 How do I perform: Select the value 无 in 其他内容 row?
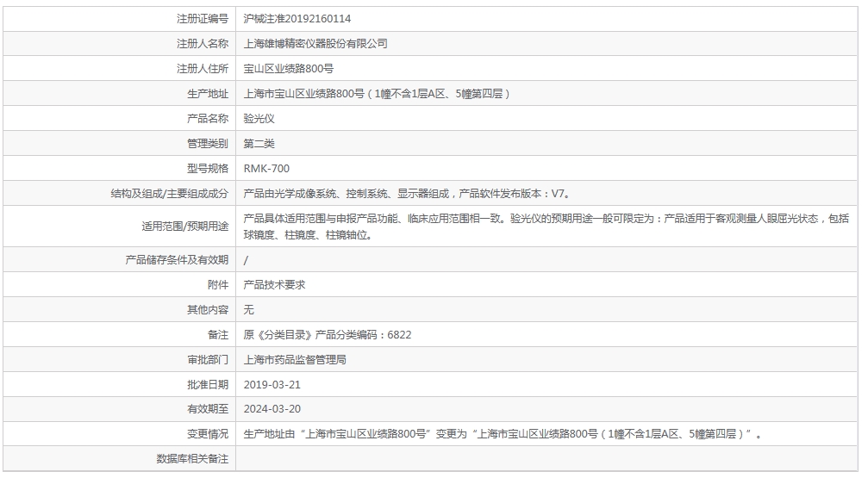pyautogui.click(x=248, y=309)
